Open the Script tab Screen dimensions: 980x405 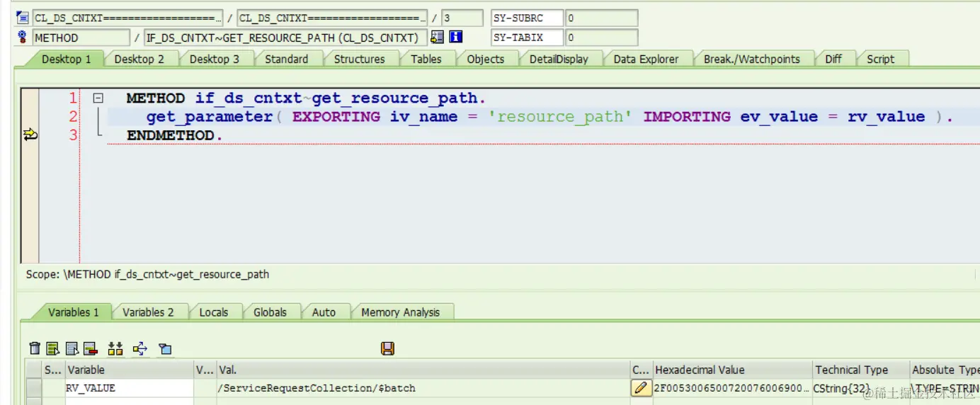[x=880, y=59]
